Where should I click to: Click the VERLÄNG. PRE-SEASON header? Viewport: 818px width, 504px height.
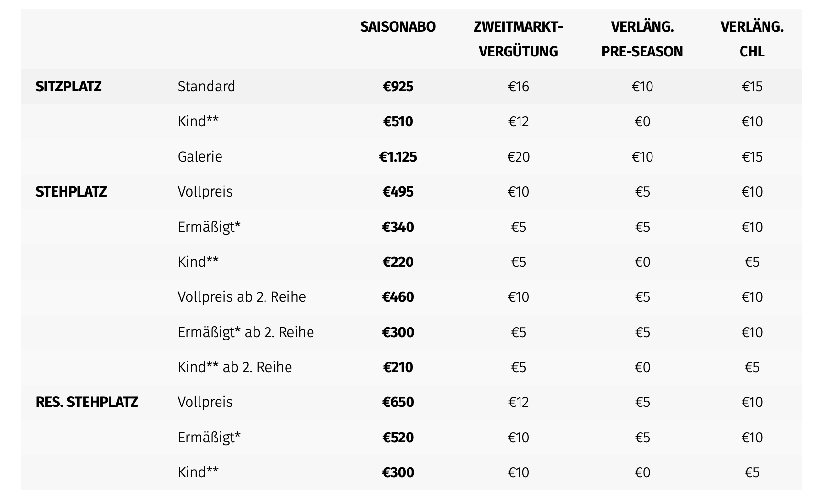coord(642,39)
